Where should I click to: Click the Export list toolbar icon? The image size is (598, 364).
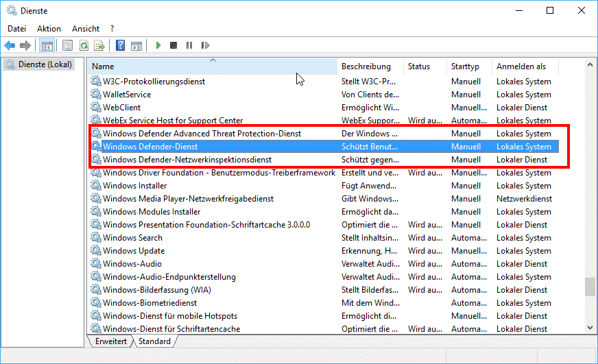pyautogui.click(x=99, y=46)
